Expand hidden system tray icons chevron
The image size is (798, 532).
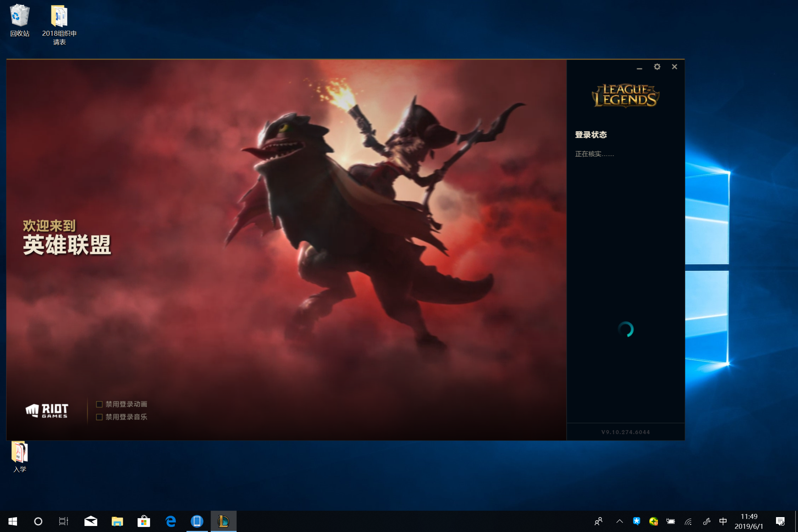coord(620,521)
